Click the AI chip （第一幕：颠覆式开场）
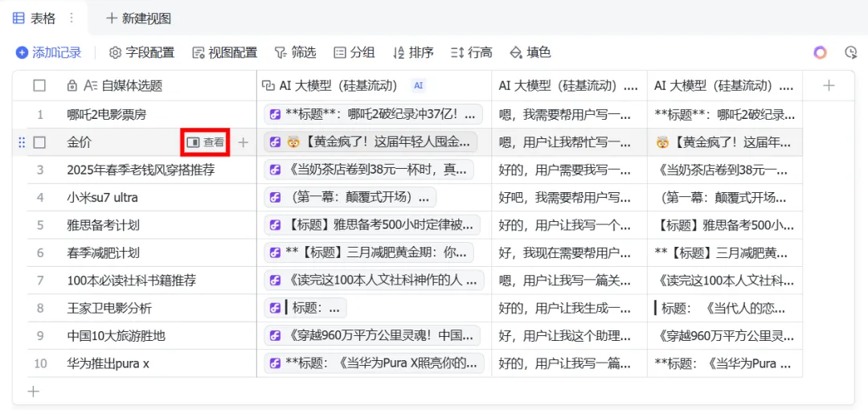868x410 pixels. (350, 198)
